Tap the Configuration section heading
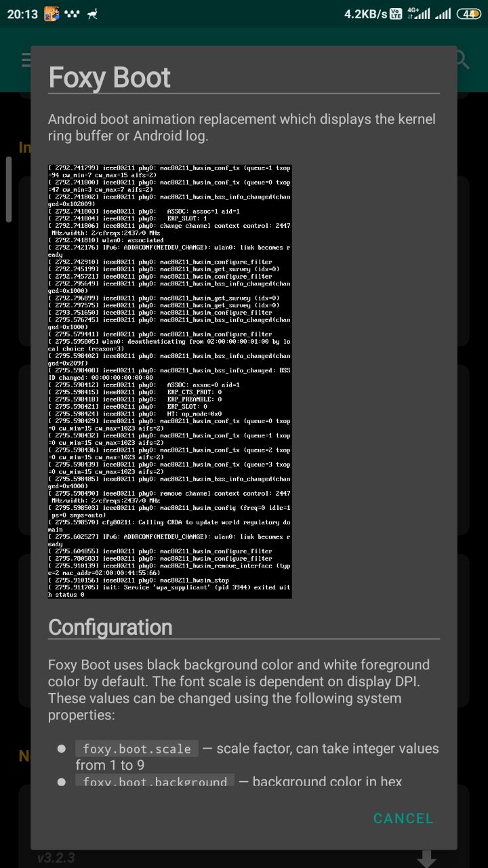The height and width of the screenshot is (868, 488). tap(110, 627)
